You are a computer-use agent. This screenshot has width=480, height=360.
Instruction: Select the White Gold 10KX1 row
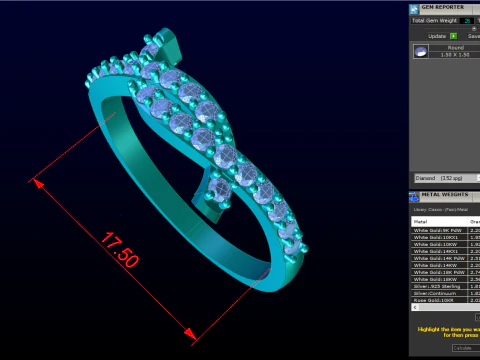point(446,237)
